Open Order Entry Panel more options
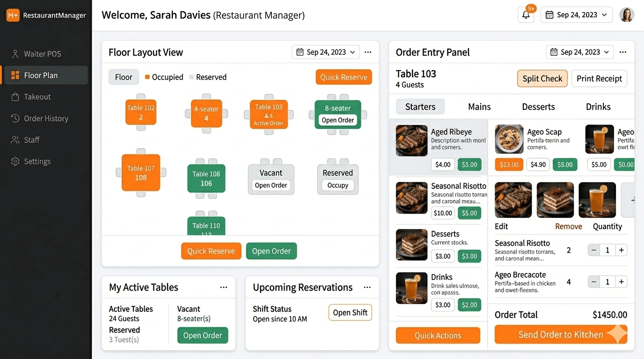Viewport: 644px width, 359px height. pyautogui.click(x=622, y=52)
